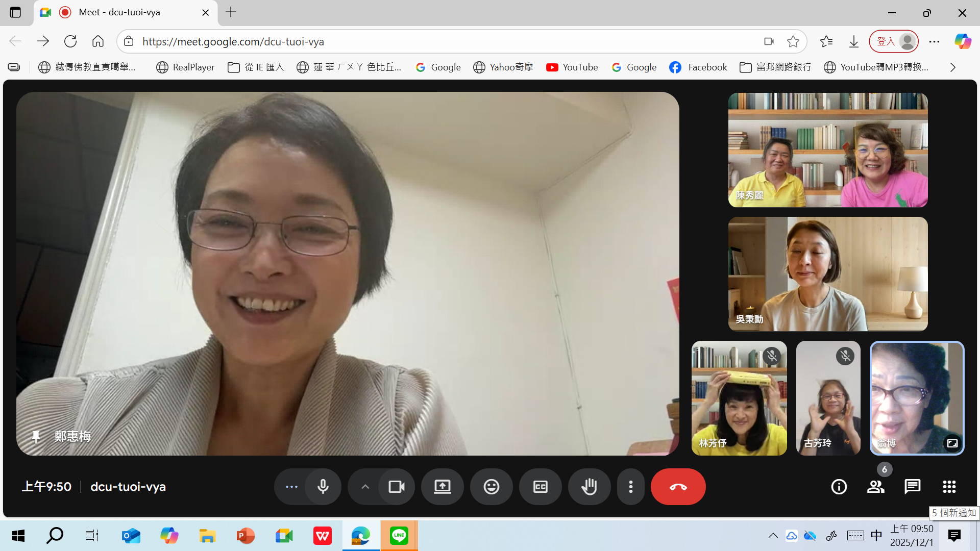Open audio settings dots beside microphone
Viewport: 980px width, 551px height.
(291, 487)
